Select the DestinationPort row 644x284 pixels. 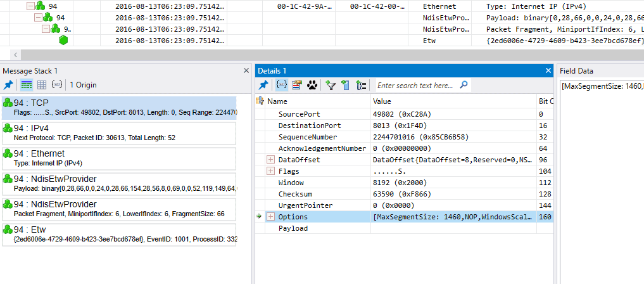pos(404,126)
